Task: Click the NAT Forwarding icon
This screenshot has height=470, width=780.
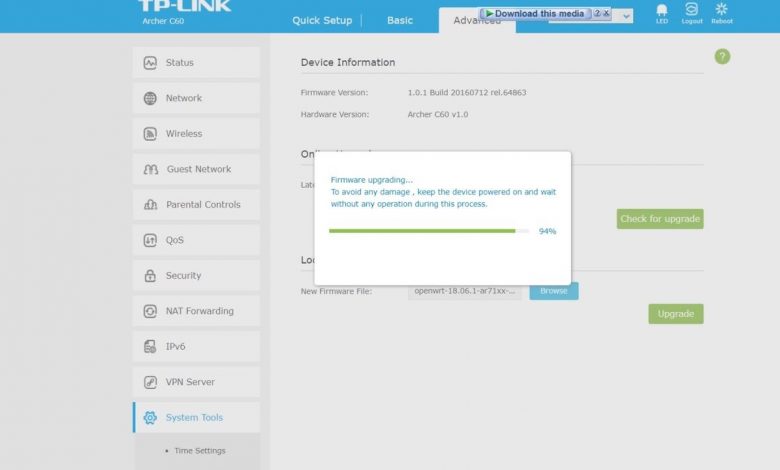Action: click(150, 311)
